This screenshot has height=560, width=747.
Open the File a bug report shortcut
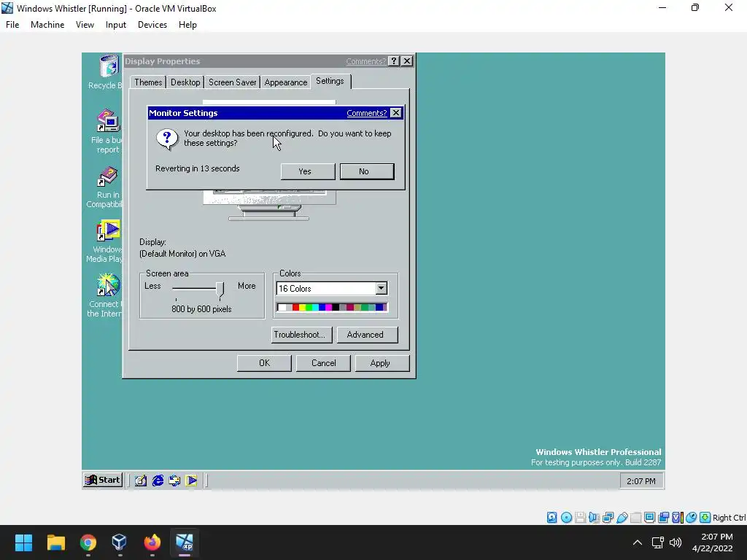109,121
